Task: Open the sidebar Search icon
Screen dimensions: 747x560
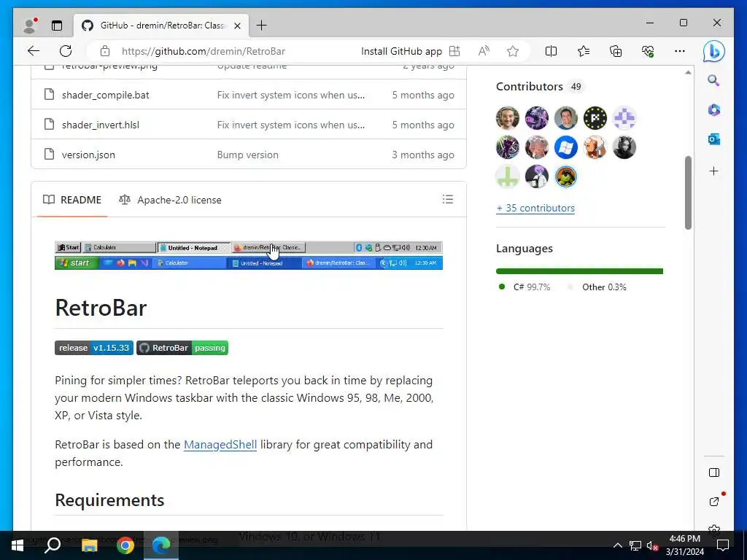Action: pyautogui.click(x=713, y=80)
